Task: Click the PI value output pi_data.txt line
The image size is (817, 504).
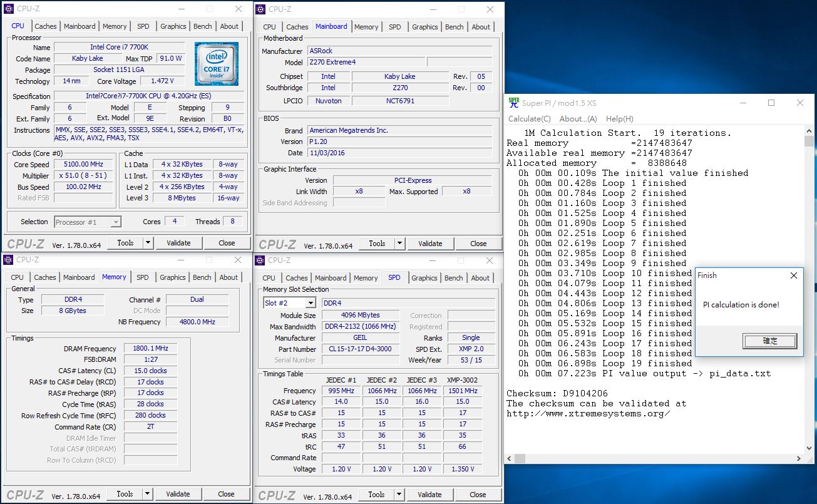Action: coord(644,374)
